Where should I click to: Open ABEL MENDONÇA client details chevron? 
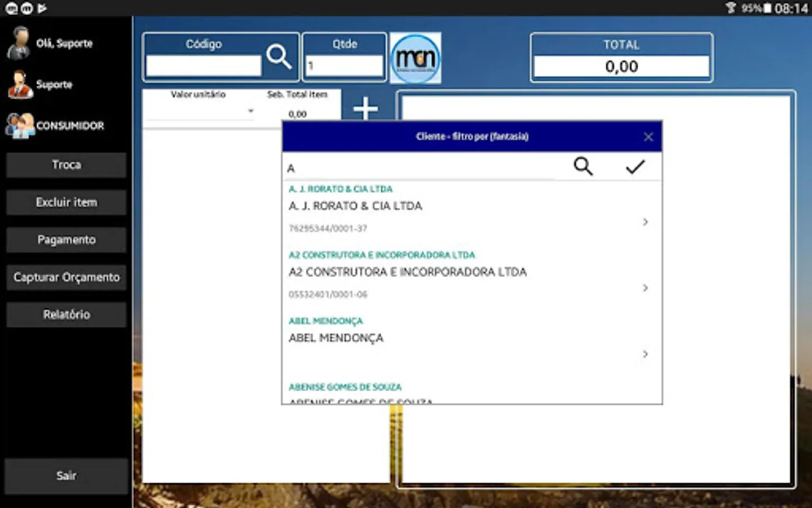coord(645,354)
